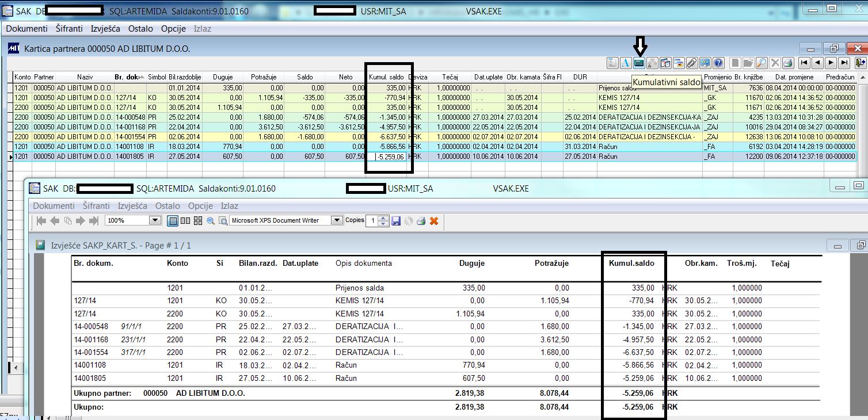868x420 pixels.
Task: Close the report preview with the orange X
Action: point(433,220)
